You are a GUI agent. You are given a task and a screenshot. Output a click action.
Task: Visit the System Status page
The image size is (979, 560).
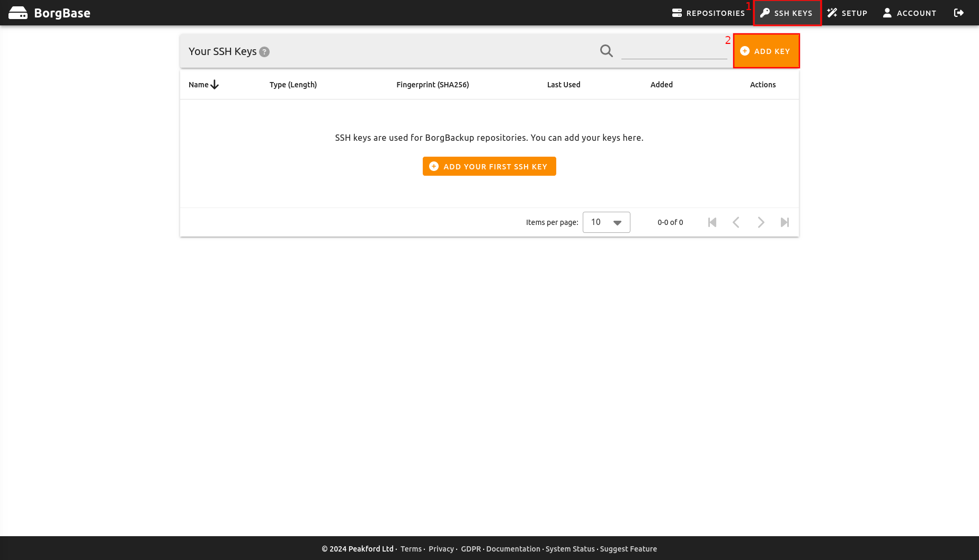tap(570, 549)
